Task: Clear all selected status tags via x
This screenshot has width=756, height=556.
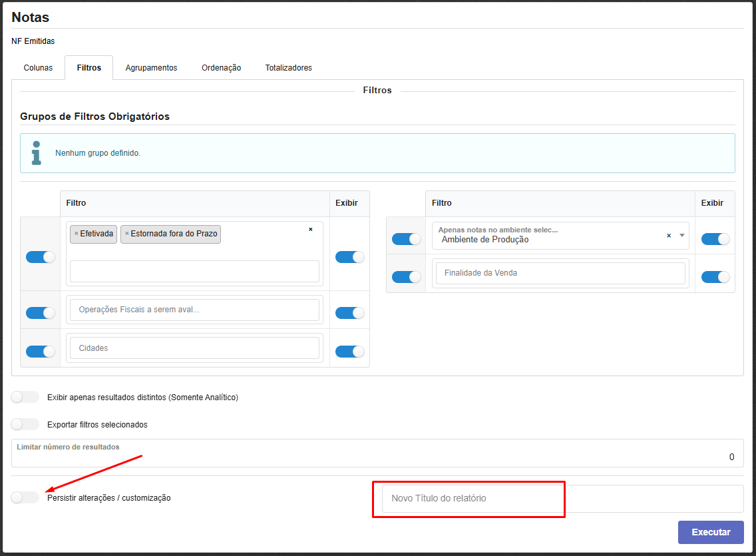Action: [310, 230]
